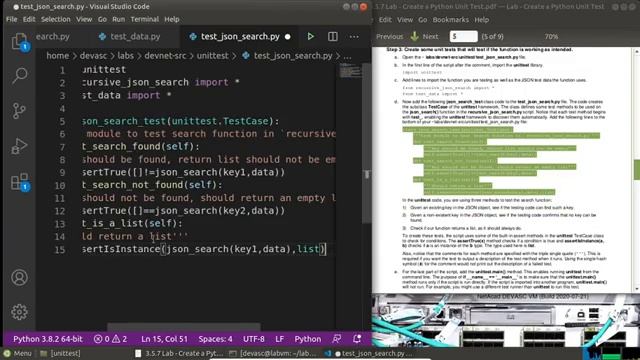Click the page number field in PDF viewer
Screen dimensions: 640x360
point(463,37)
